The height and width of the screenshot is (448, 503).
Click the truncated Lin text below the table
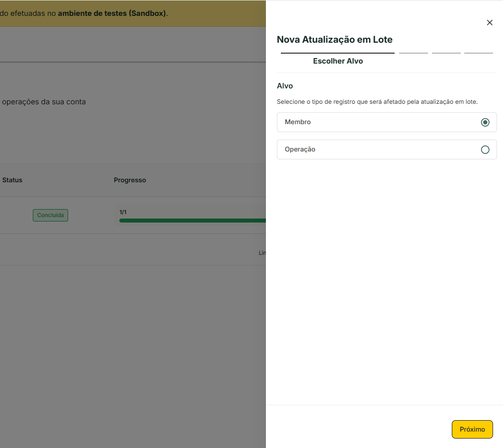[262, 253]
